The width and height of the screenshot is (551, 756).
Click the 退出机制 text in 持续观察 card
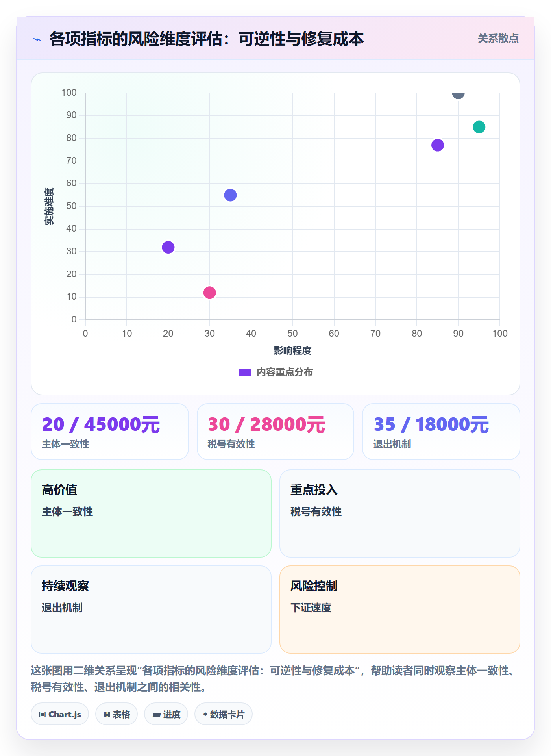[62, 608]
